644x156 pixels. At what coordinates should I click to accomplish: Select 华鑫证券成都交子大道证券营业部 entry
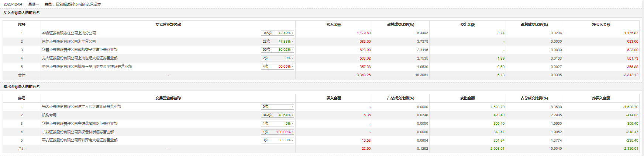point(80,50)
